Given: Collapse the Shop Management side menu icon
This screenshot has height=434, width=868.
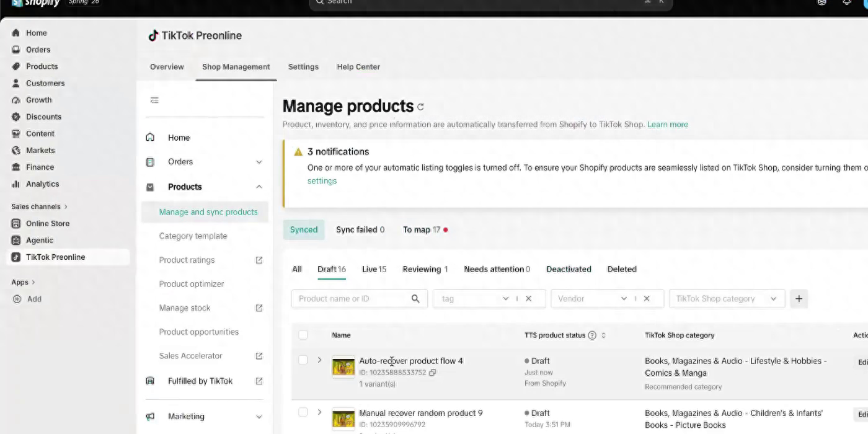Looking at the screenshot, I should point(154,100).
